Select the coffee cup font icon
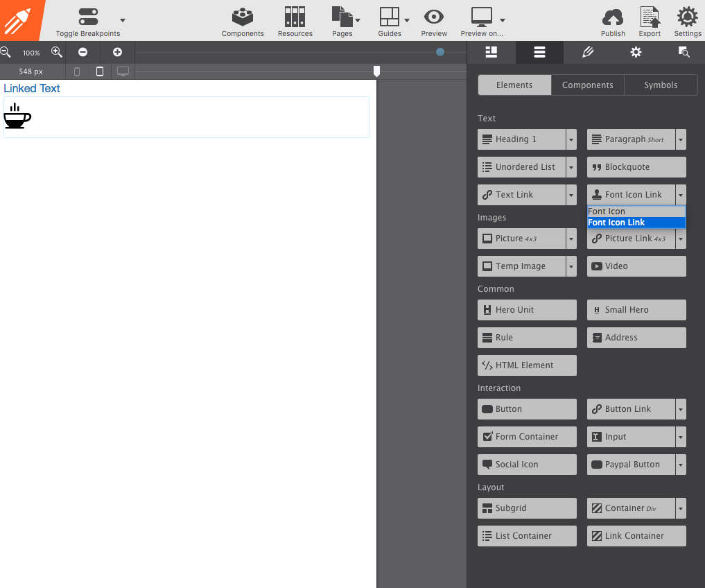This screenshot has width=705, height=588. tap(17, 116)
